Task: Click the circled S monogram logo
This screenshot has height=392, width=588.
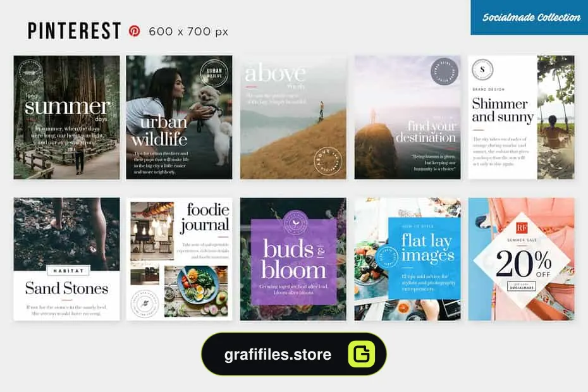Action: click(x=482, y=70)
